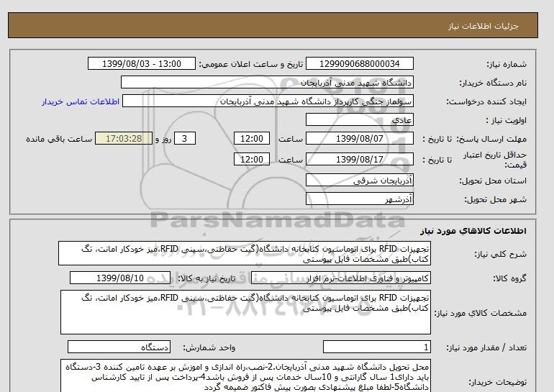Screen dimensions: 554x392
Task: Click the delivery province field آذربایجان شرقی
Action: point(359,180)
